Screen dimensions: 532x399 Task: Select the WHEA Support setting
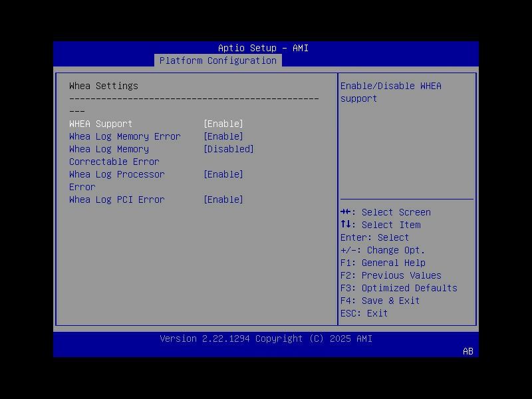(x=101, y=124)
